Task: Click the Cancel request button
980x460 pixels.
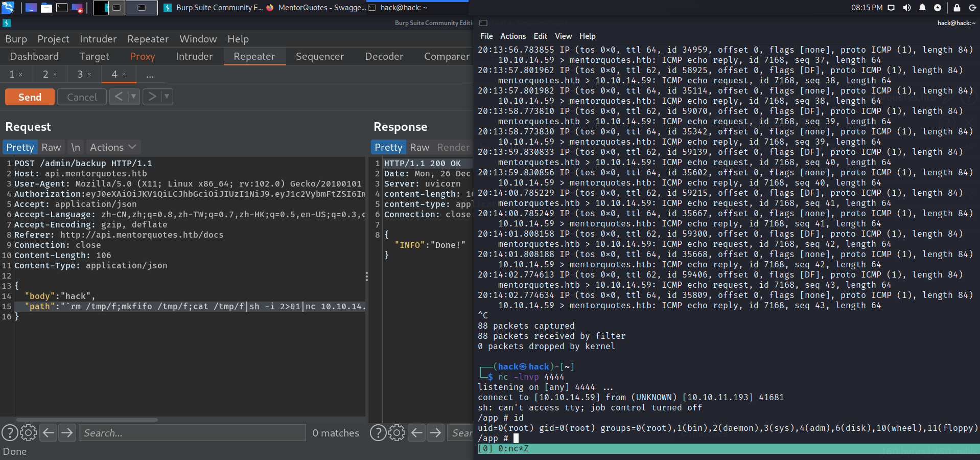Action: tap(82, 97)
